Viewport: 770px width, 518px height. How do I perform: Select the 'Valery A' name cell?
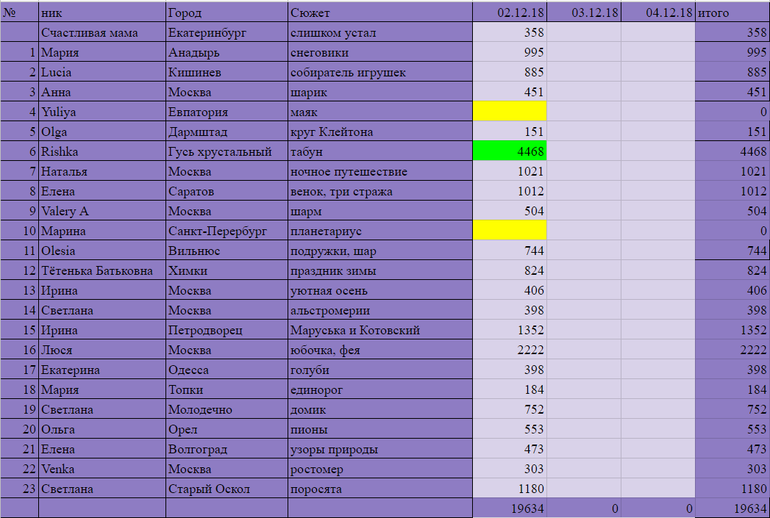(x=102, y=211)
